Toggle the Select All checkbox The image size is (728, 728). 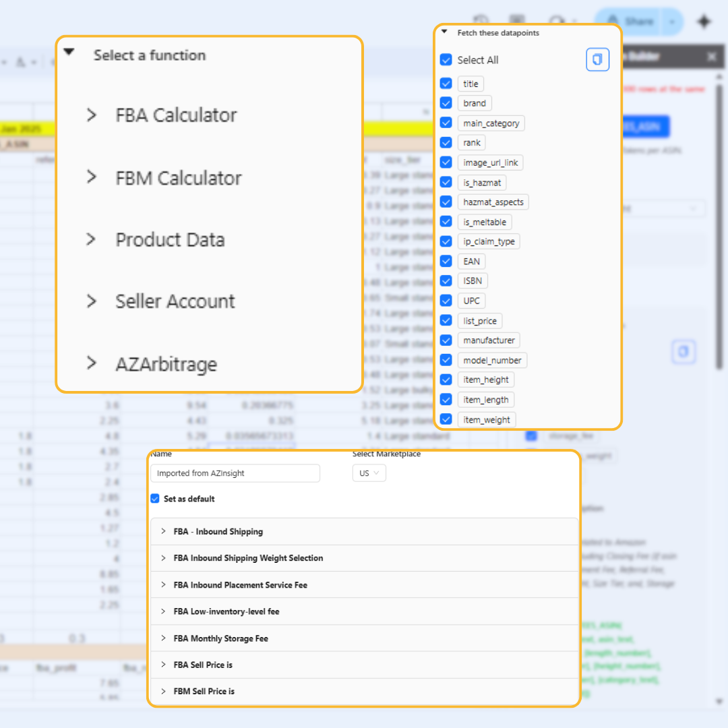446,59
